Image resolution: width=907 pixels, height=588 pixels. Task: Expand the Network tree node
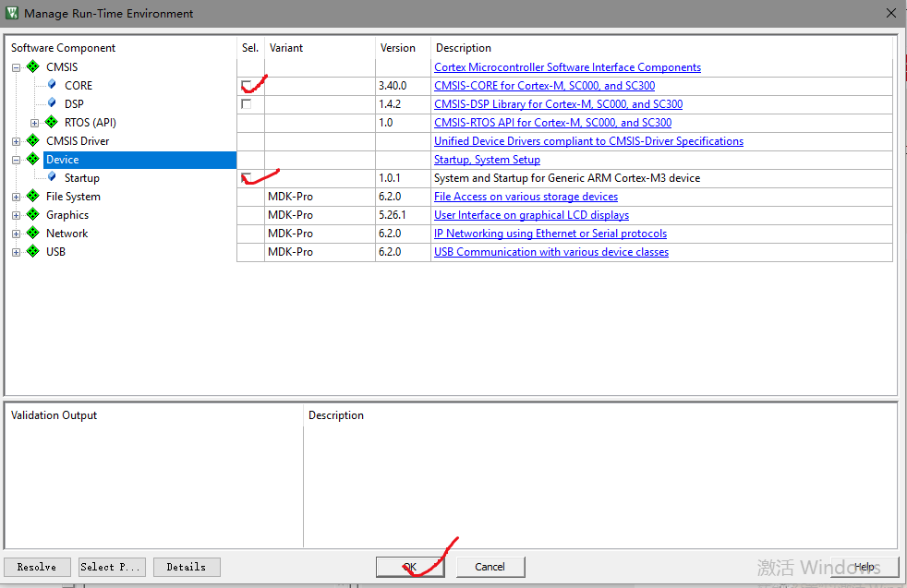(x=17, y=234)
